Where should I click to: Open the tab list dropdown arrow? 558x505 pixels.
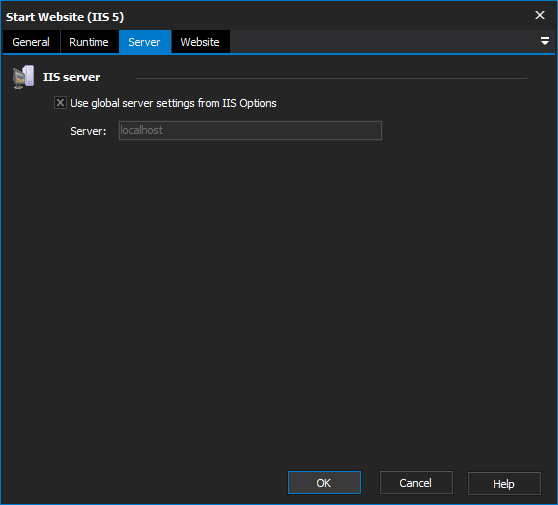coord(544,41)
